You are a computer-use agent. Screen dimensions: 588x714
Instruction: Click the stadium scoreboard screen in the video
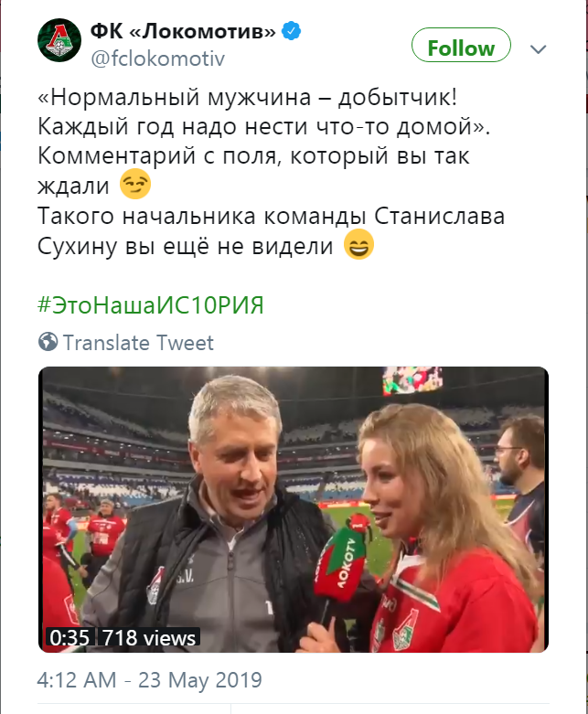click(x=412, y=379)
